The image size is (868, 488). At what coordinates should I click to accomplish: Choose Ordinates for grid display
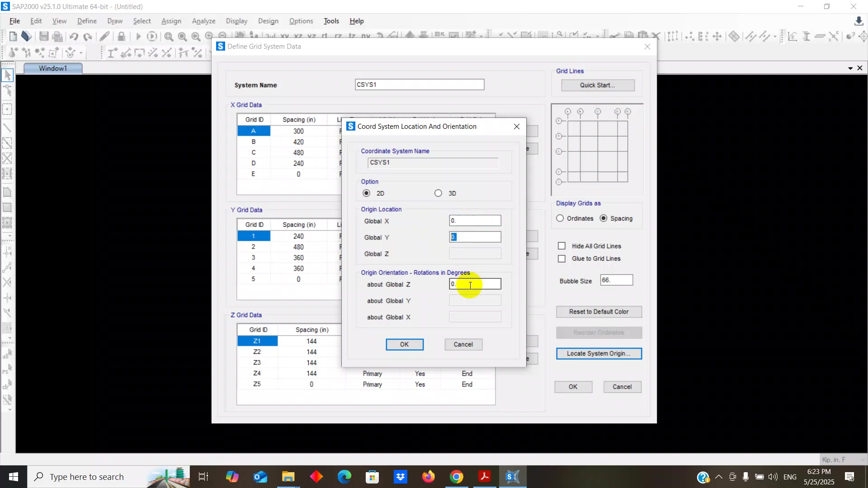[x=560, y=219]
